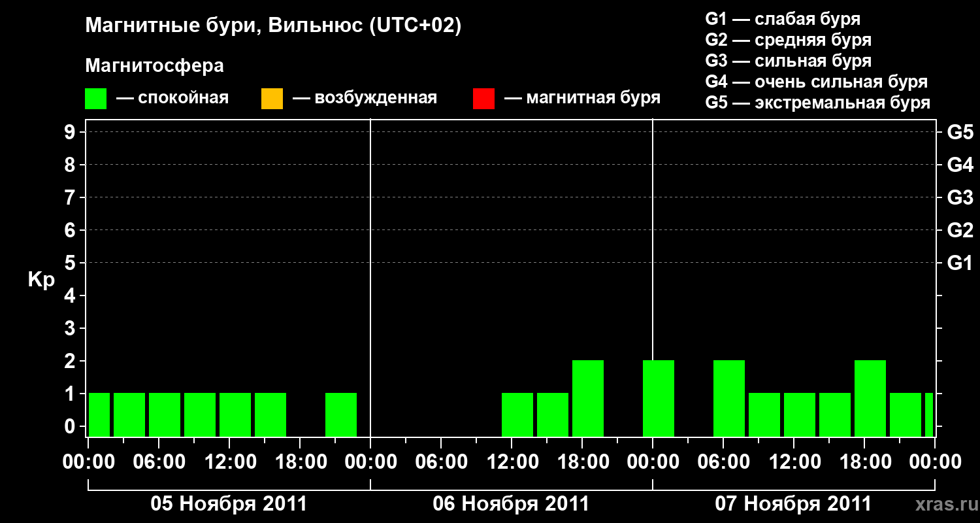The width and height of the screenshot is (980, 523).
Task: Click the Kp axis title
Action: point(41,280)
